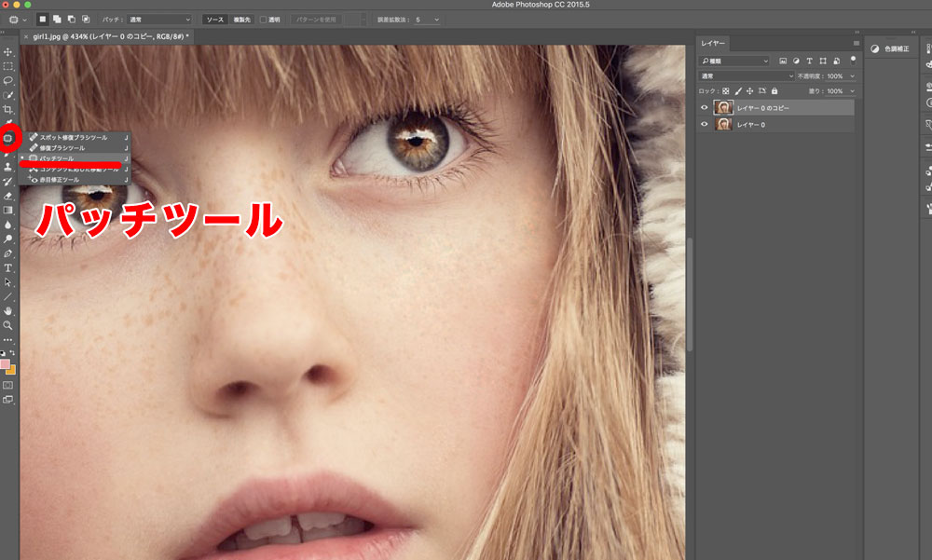Open the layer filter 種類 dropdown

click(x=734, y=61)
